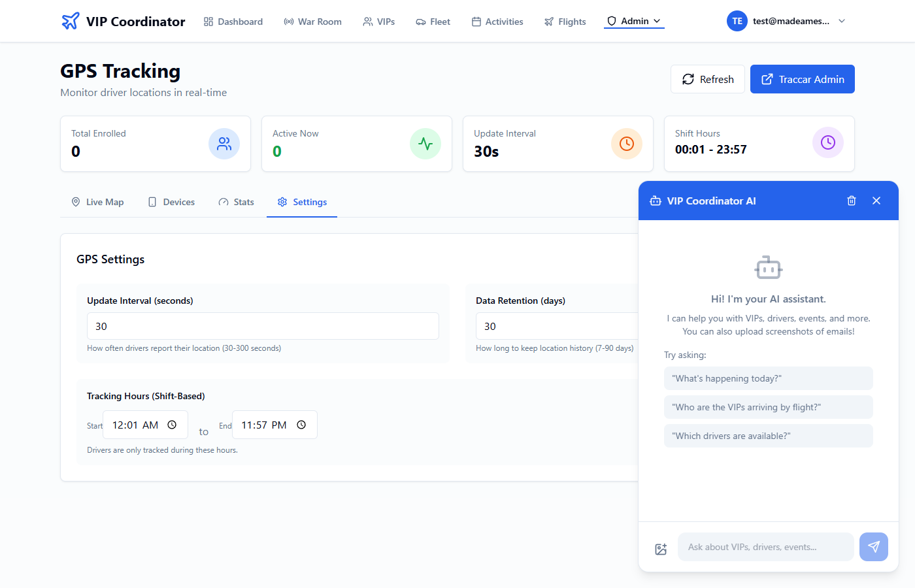Click the Refresh button

tap(707, 79)
